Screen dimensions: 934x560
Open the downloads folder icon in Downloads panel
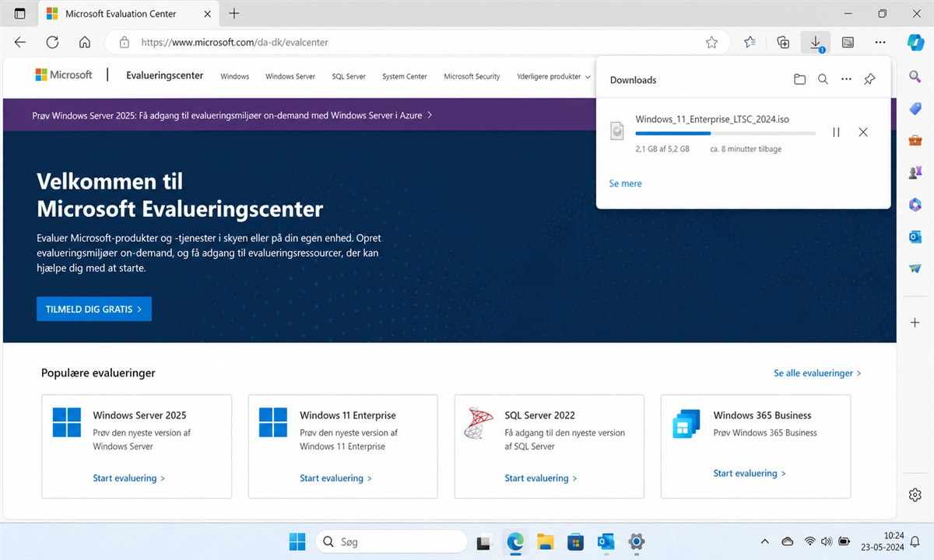[x=799, y=79]
